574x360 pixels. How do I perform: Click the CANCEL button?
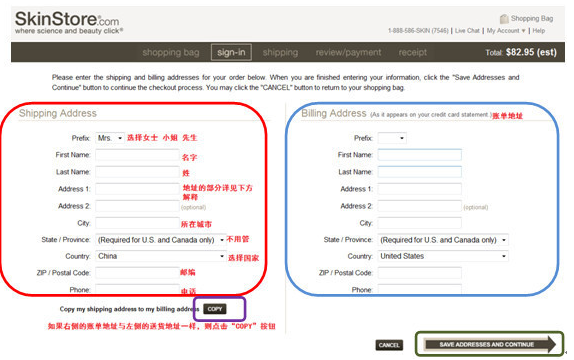tap(389, 345)
